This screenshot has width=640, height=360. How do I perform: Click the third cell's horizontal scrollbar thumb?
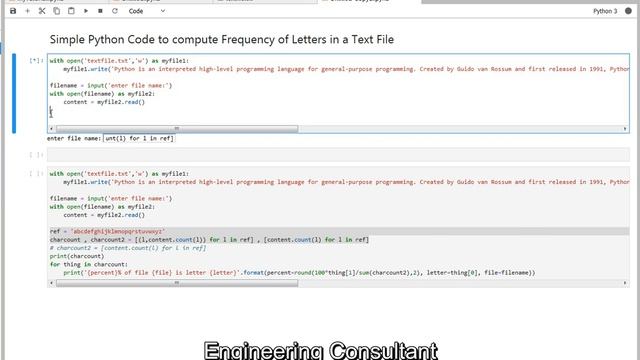coord(177,282)
